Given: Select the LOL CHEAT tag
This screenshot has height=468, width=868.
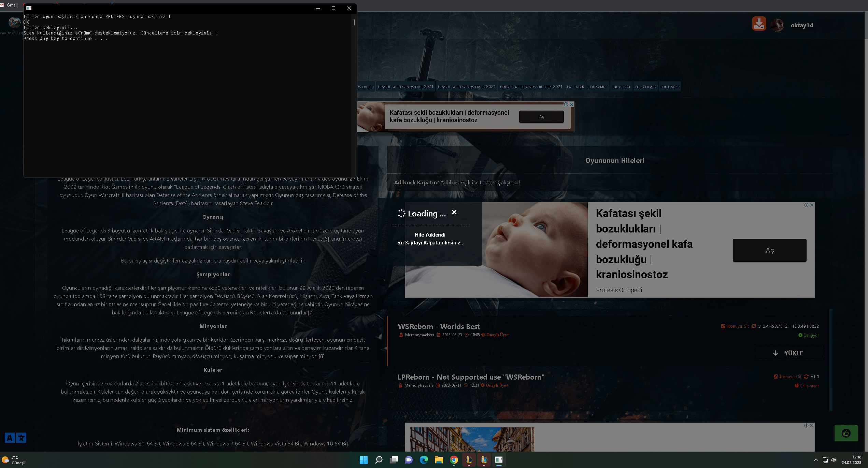Looking at the screenshot, I should point(621,87).
